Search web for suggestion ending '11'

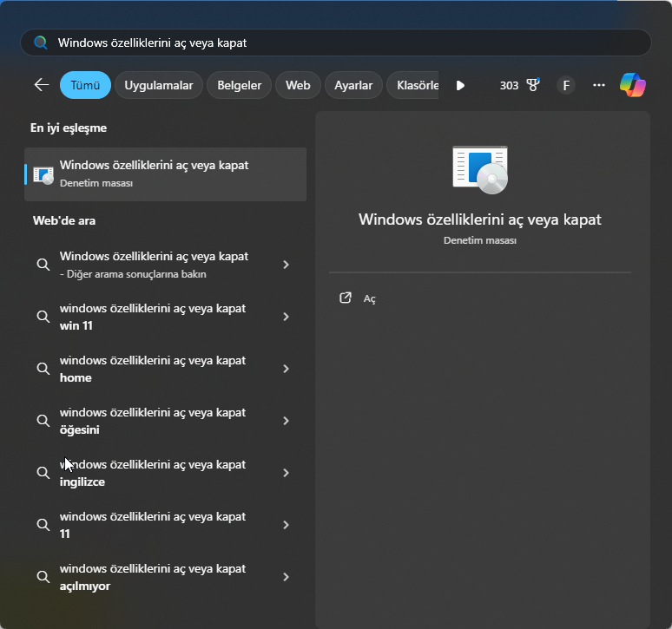pyautogui.click(x=166, y=525)
